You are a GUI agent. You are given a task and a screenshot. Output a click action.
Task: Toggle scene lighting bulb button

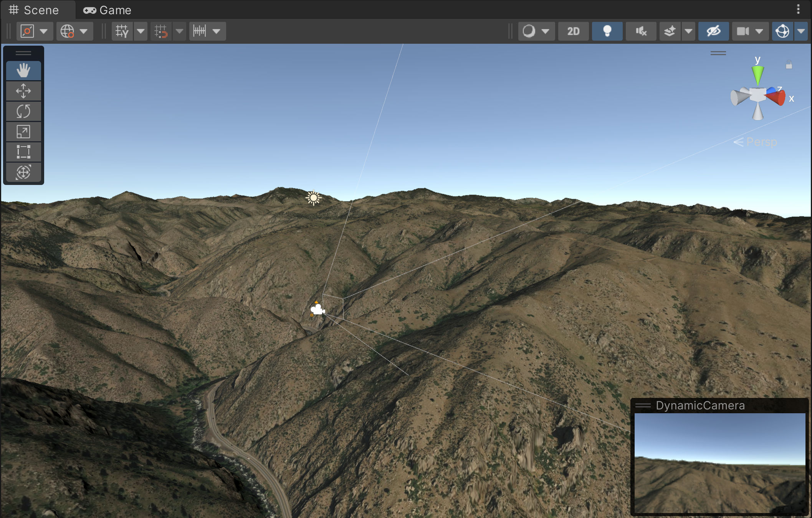(607, 31)
